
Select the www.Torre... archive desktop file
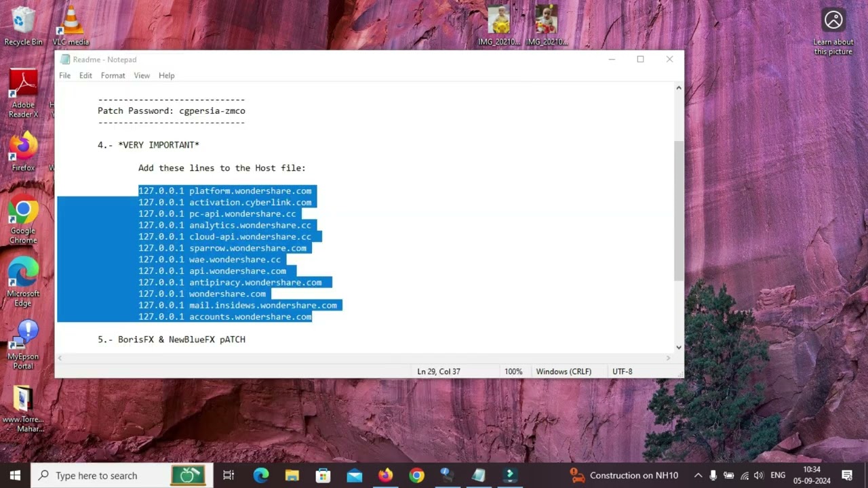coord(23,409)
